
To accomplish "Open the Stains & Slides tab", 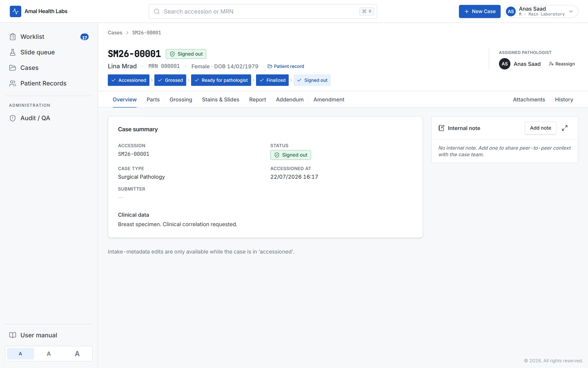I will (220, 100).
